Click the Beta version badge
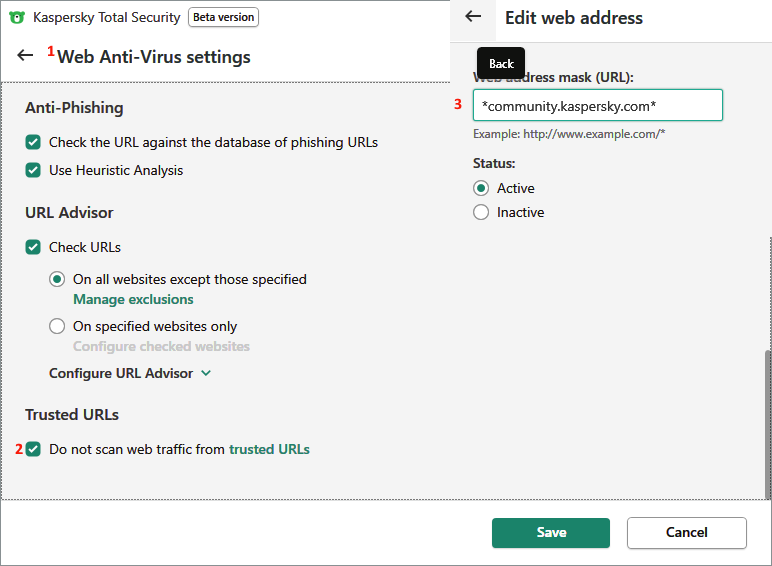Screen dimensions: 772x566 pos(224,17)
